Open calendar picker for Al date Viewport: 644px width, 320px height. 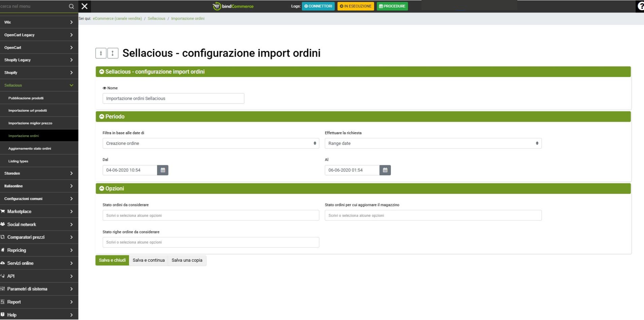385,170
